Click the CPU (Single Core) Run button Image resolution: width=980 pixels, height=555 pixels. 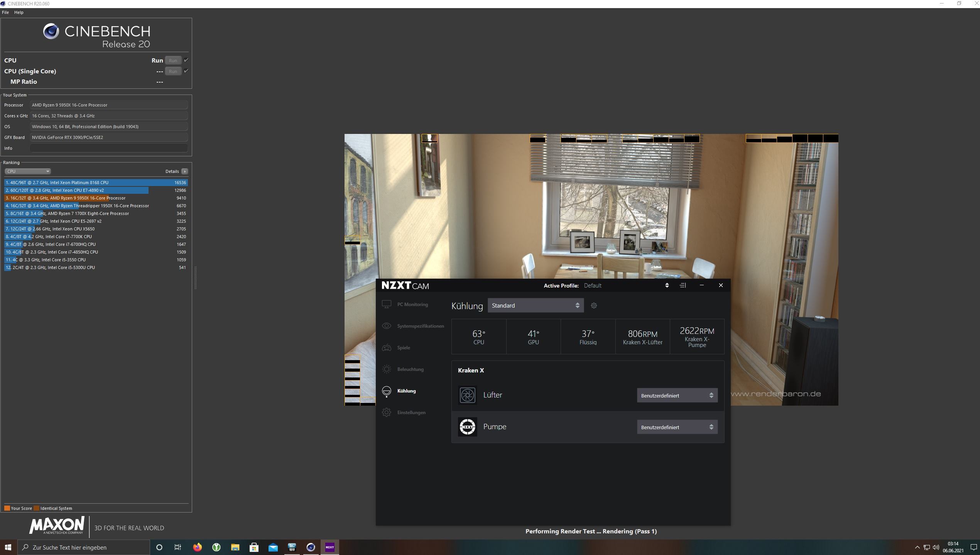pyautogui.click(x=173, y=71)
